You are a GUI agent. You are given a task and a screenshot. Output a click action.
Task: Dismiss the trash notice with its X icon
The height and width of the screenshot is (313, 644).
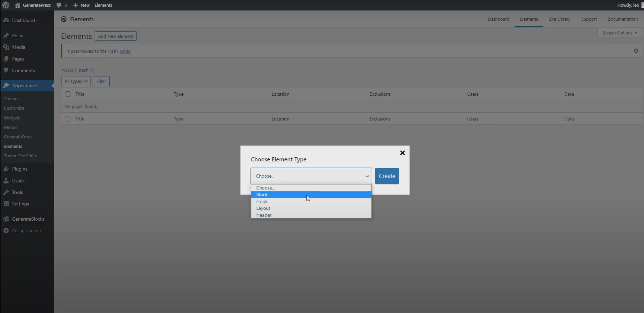click(636, 51)
